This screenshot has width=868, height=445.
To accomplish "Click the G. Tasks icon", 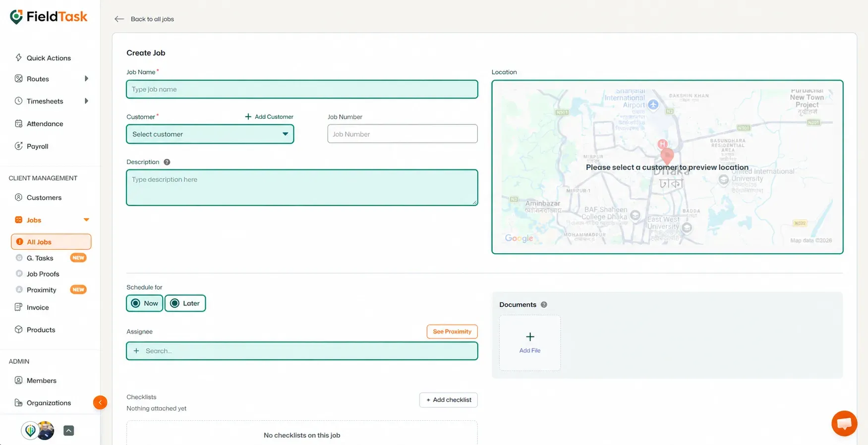I will click(19, 258).
